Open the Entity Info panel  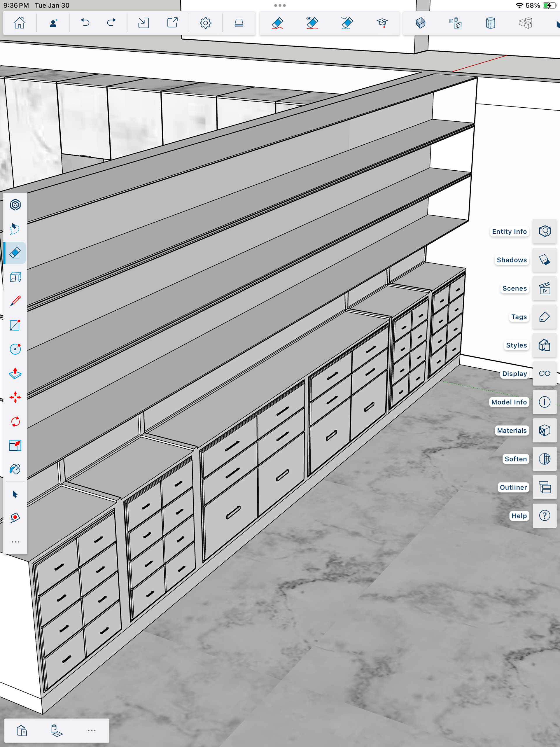click(544, 231)
